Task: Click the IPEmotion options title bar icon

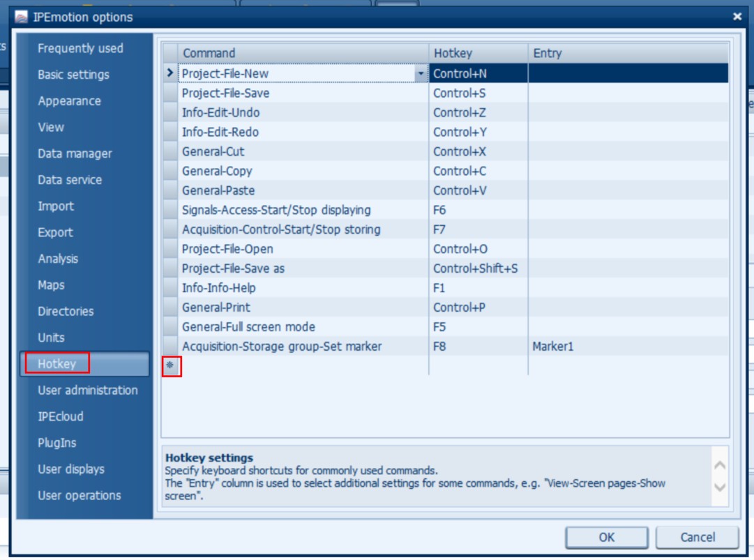Action: tap(22, 16)
